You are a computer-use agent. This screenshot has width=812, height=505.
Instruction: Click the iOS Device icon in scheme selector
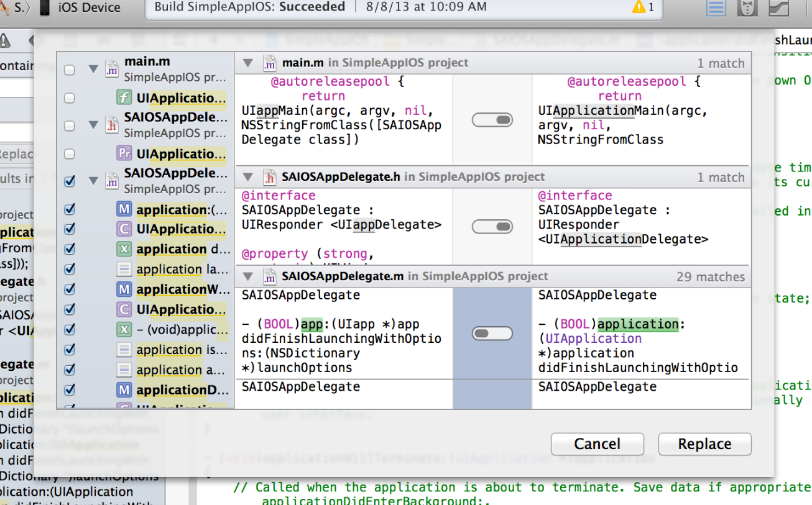[x=45, y=8]
